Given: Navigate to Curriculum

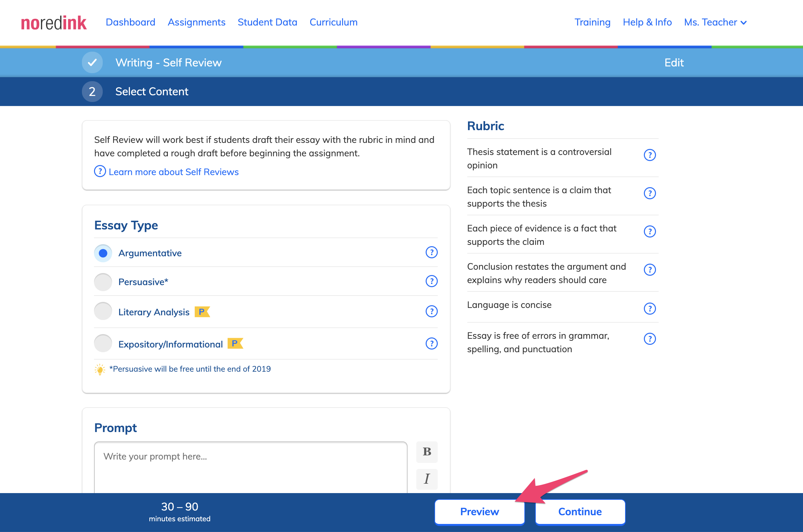Looking at the screenshot, I should (x=333, y=22).
